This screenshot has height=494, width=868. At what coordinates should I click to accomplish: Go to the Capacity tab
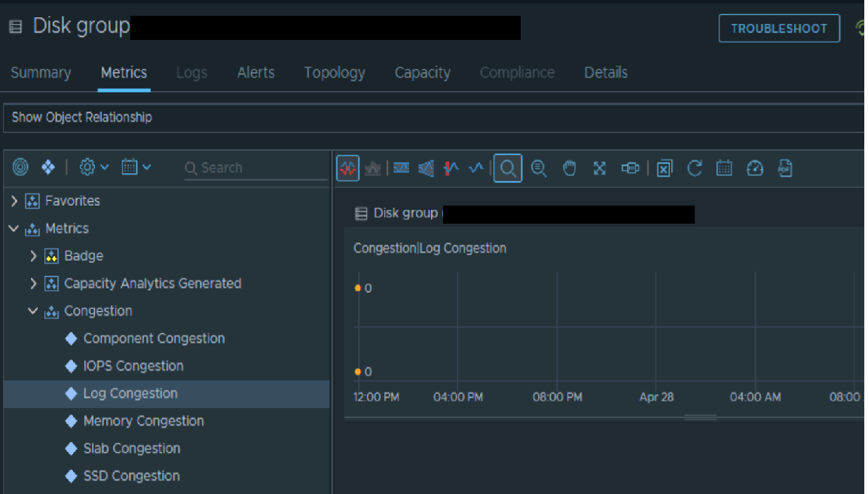422,73
